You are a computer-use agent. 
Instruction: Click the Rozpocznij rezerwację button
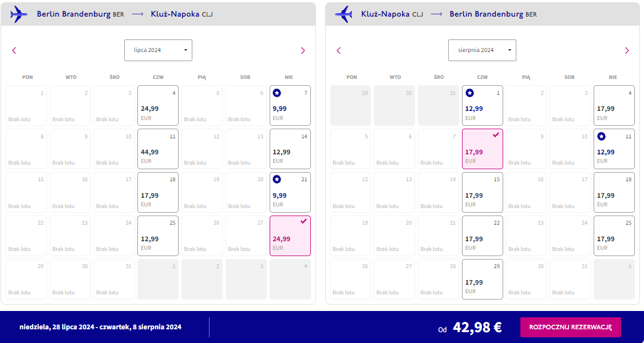(571, 327)
